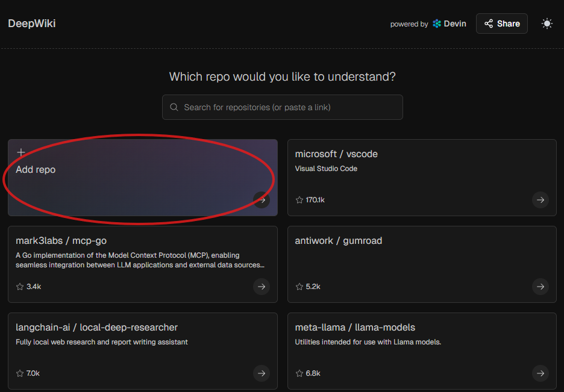Click the 7.0k star count

(33, 374)
